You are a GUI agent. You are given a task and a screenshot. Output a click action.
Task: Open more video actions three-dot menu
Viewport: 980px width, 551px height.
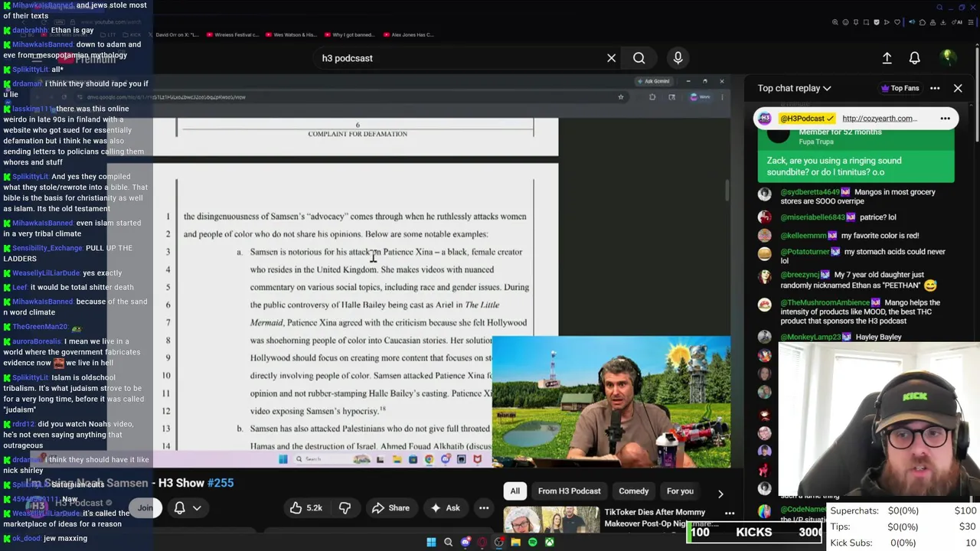click(x=484, y=507)
